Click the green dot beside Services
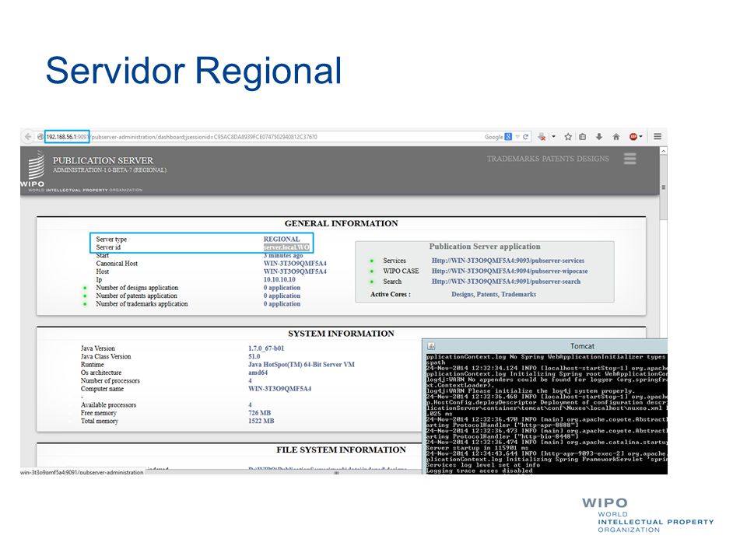This screenshot has height=560, width=747. (372, 261)
